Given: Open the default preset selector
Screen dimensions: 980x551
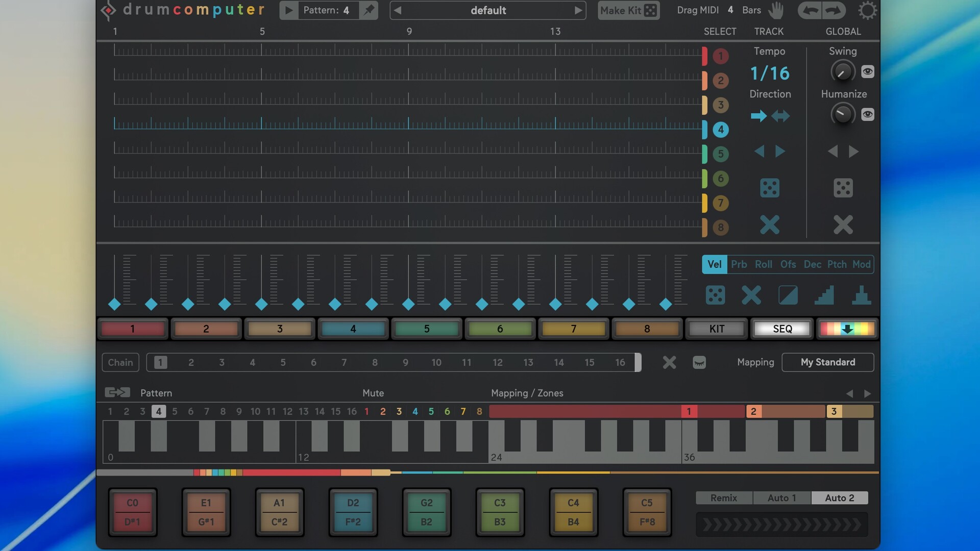Looking at the screenshot, I should [488, 10].
